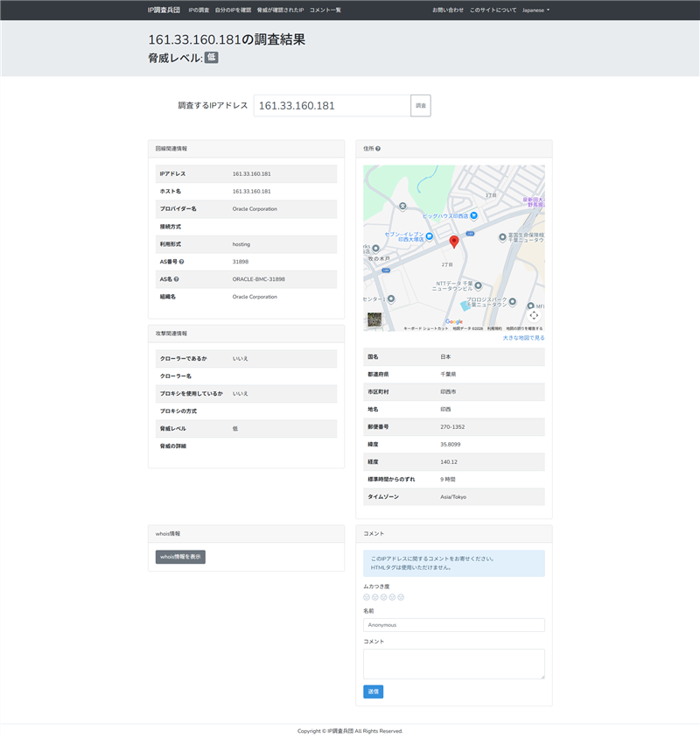The width and height of the screenshot is (700, 738).
Task: Open the コメント一覧 menu item
Action: 325,10
